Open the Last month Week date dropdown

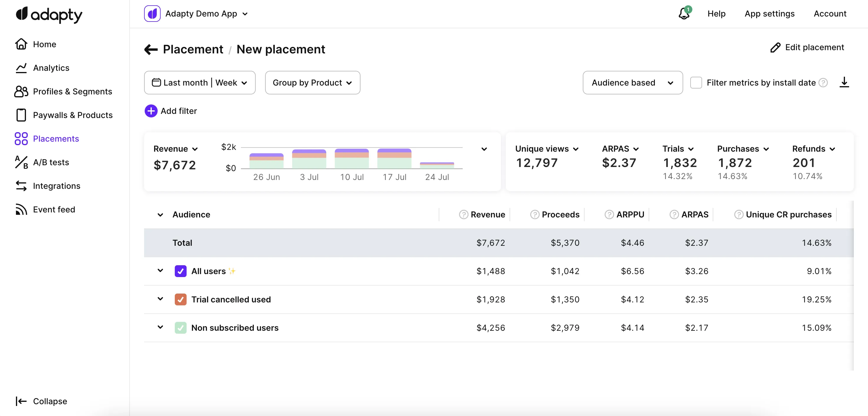coord(200,83)
